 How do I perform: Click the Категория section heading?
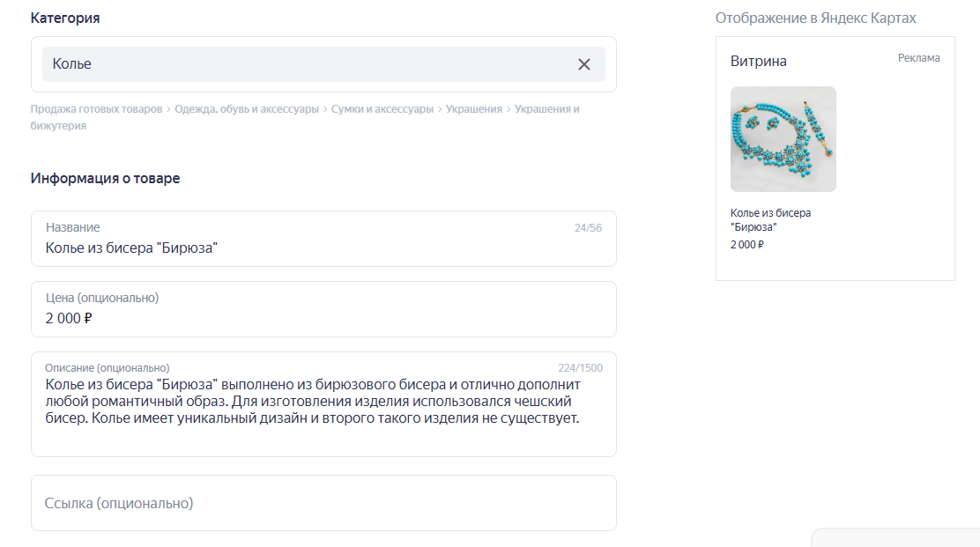(x=65, y=18)
